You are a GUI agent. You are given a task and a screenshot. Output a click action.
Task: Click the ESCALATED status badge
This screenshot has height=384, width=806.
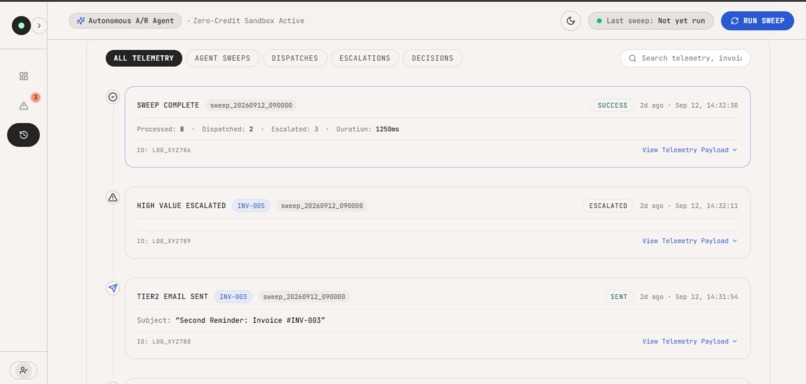point(608,206)
